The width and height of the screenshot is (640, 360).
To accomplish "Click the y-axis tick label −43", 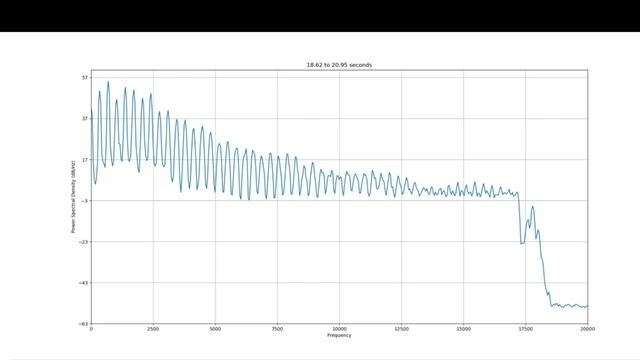I will pos(84,282).
